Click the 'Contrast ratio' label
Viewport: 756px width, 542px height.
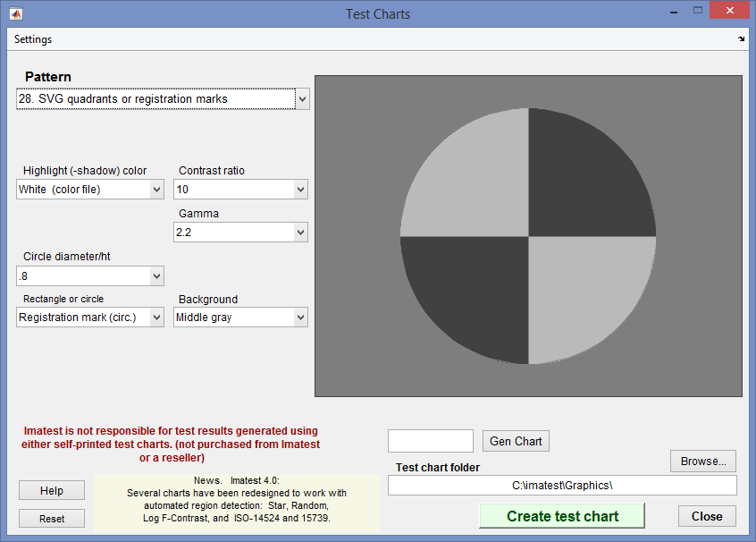coord(212,170)
